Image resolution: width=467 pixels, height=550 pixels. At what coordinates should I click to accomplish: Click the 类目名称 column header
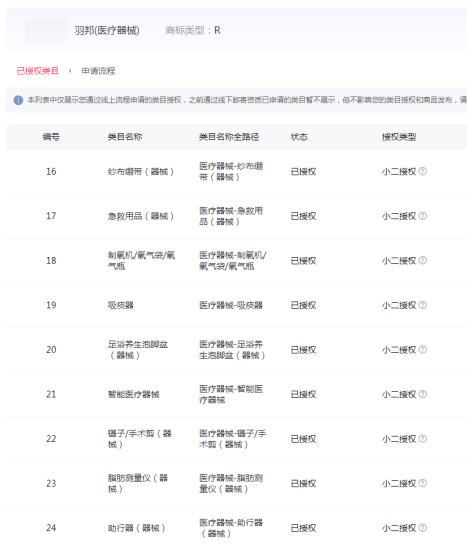125,137
